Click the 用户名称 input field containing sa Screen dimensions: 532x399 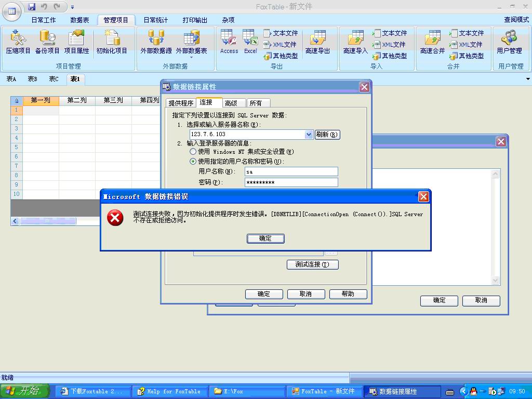tap(291, 171)
